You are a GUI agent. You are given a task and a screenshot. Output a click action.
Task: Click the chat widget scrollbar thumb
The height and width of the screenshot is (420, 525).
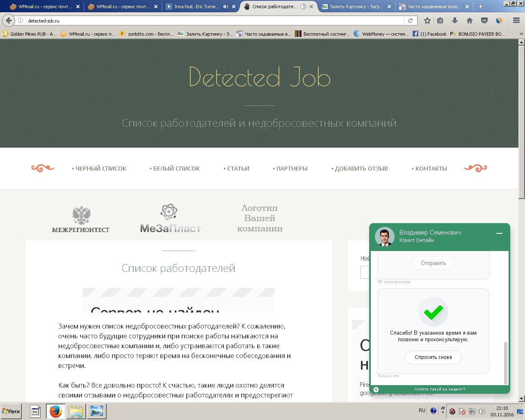pos(506,363)
